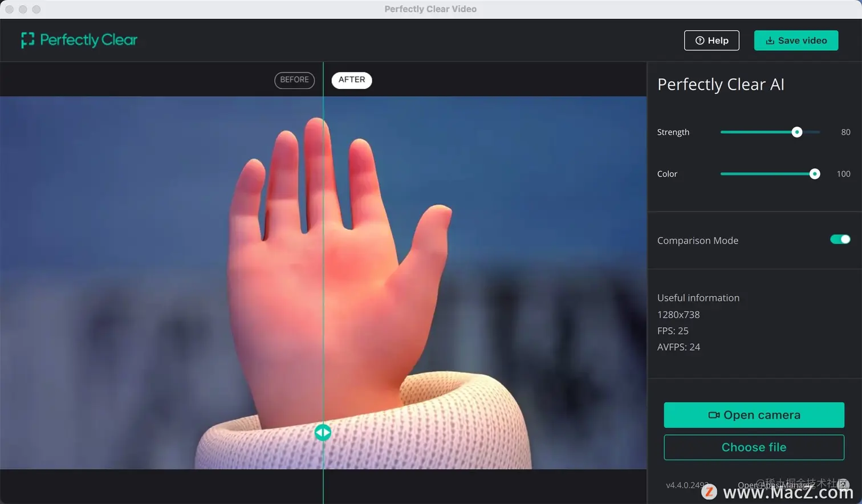
Task: Maximize the Perfectly Clear Video window
Action: point(36,9)
